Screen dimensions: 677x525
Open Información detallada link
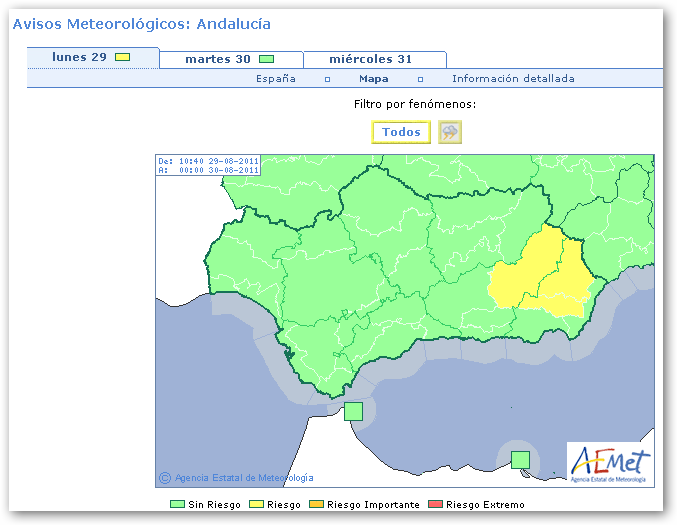(513, 79)
